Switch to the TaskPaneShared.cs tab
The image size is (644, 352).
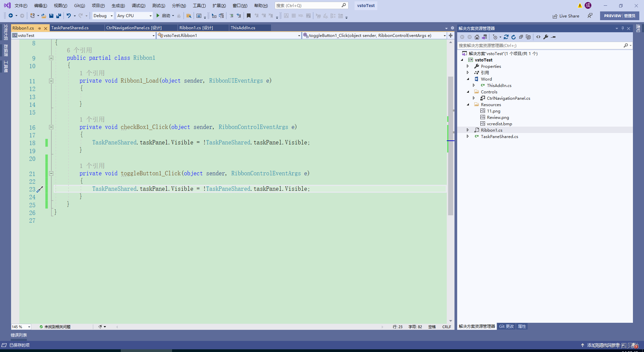pos(69,28)
